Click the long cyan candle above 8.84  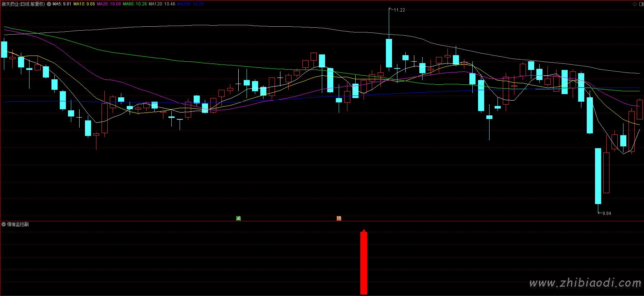point(598,176)
